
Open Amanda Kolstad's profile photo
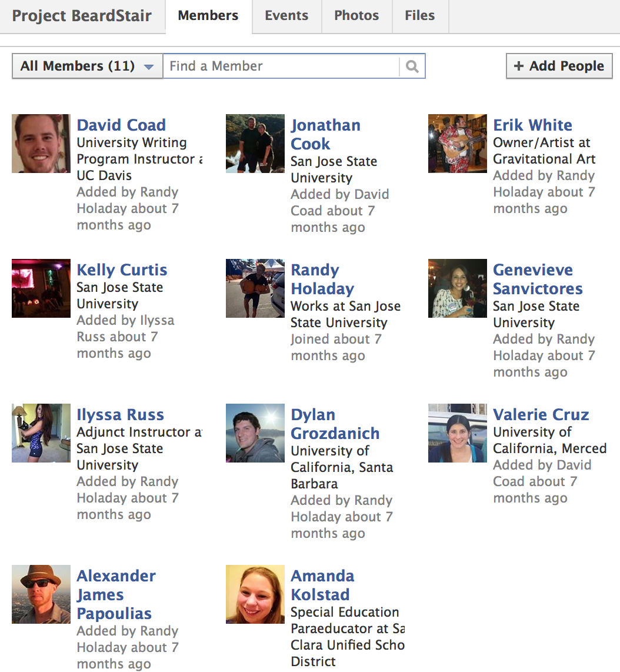point(255,594)
